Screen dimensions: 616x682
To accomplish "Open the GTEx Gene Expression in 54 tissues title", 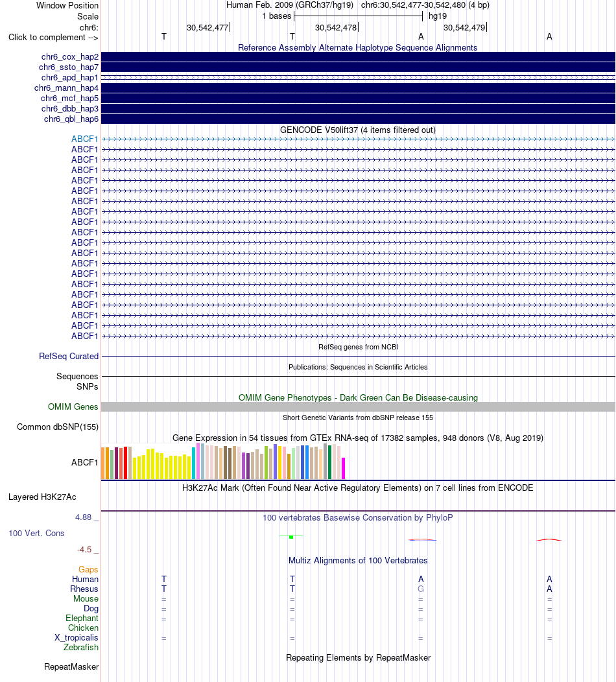I will click(x=357, y=438).
